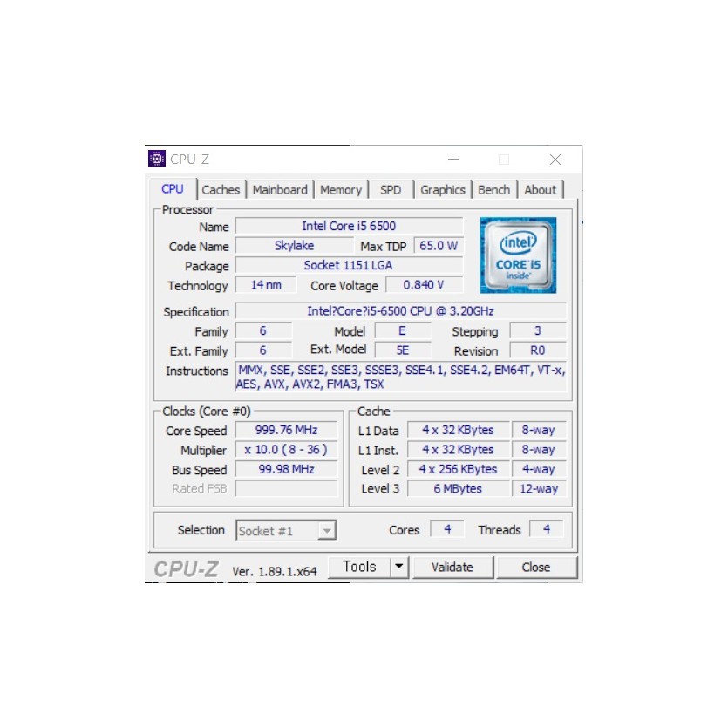The width and height of the screenshot is (728, 728).
Task: Click the Name field 'Intel Core i5 6500'
Action: [x=349, y=226]
